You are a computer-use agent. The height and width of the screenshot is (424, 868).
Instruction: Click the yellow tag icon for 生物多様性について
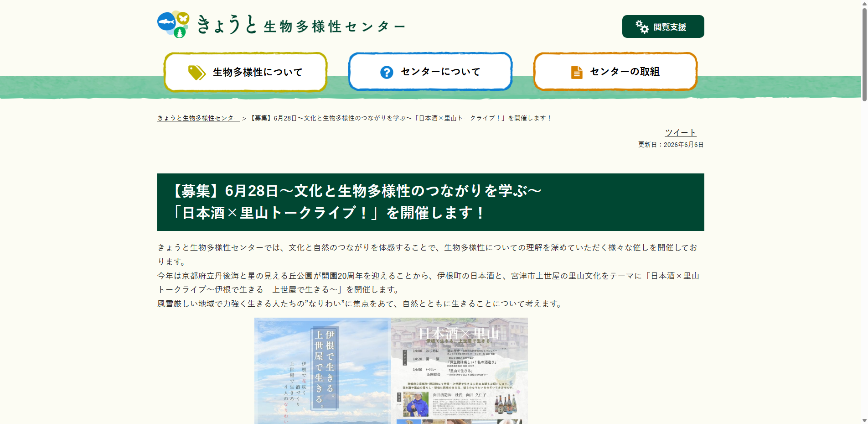(197, 72)
